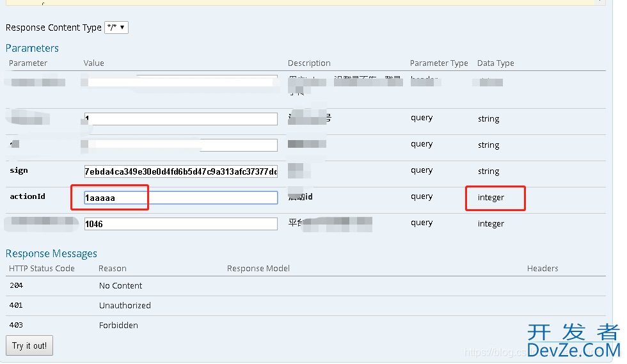
Task: Click the Parameter Type column header
Action: (x=439, y=63)
